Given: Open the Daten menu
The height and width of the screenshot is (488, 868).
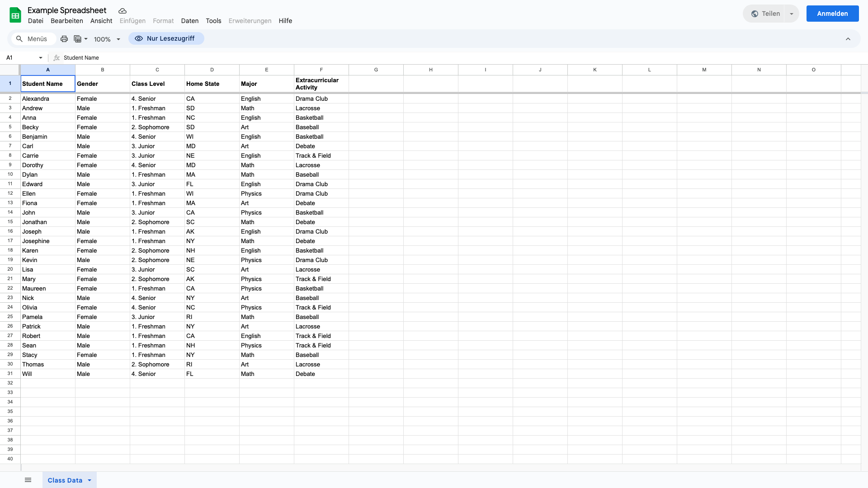Looking at the screenshot, I should [x=189, y=21].
